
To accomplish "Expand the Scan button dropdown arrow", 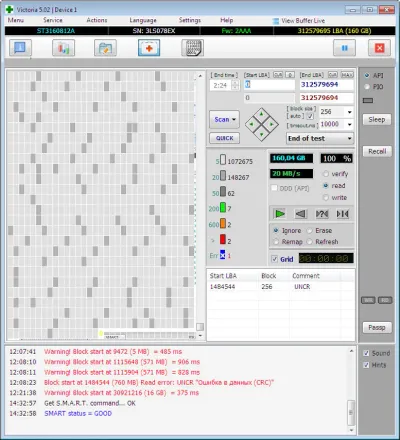I will (234, 120).
